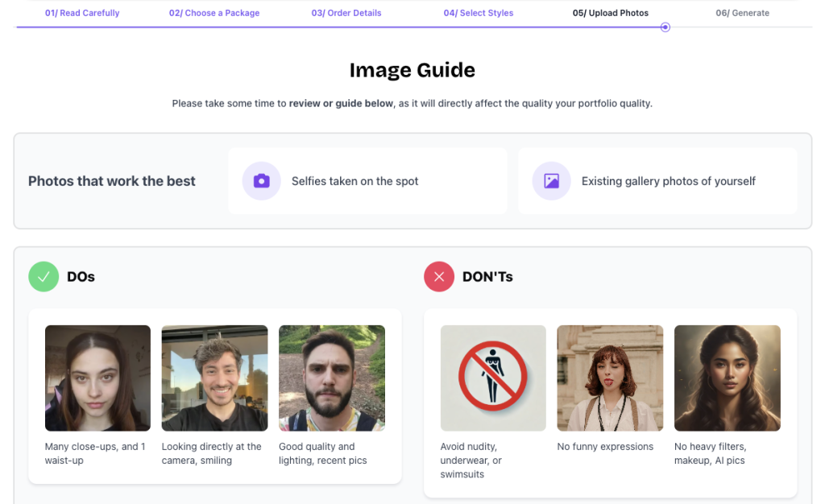Click the heavy filters AI pic example
The image size is (825, 504).
tap(727, 378)
